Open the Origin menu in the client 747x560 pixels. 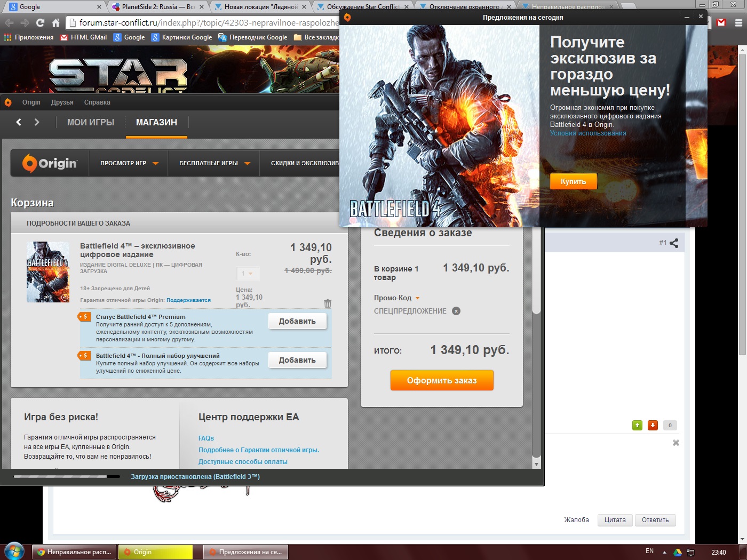31,102
